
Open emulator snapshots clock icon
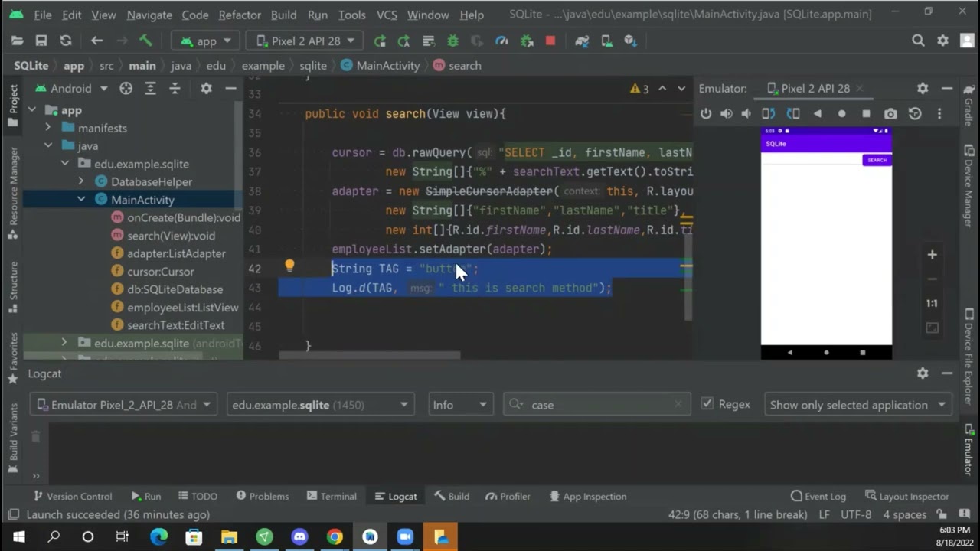click(x=915, y=113)
